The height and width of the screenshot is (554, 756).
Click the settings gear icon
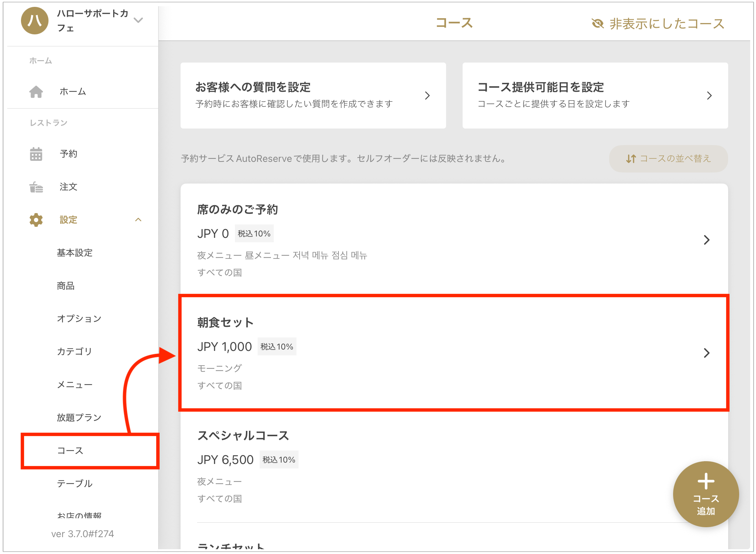click(36, 220)
